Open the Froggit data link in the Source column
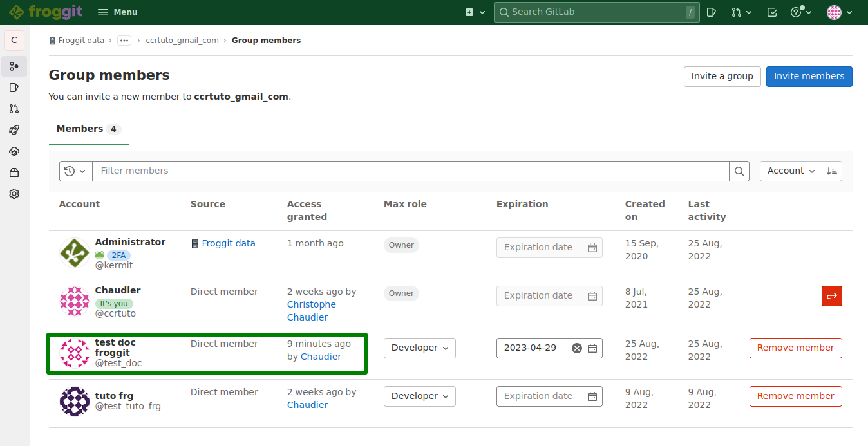 (228, 244)
